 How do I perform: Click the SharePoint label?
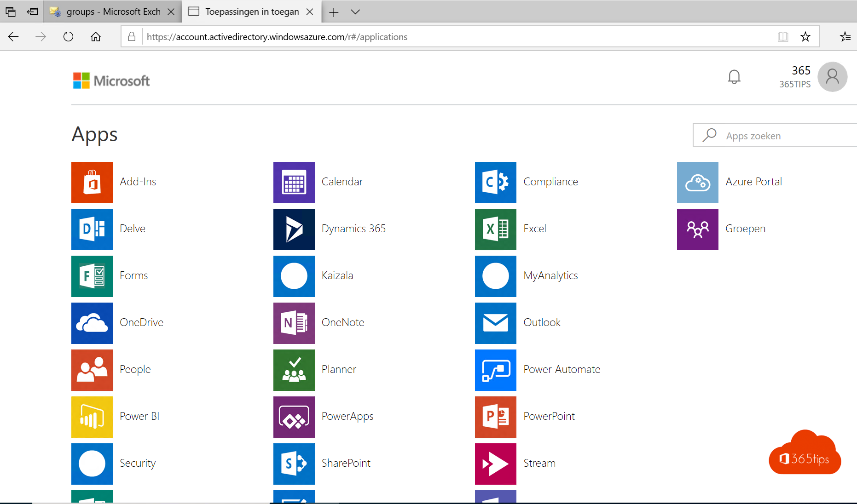point(346,463)
